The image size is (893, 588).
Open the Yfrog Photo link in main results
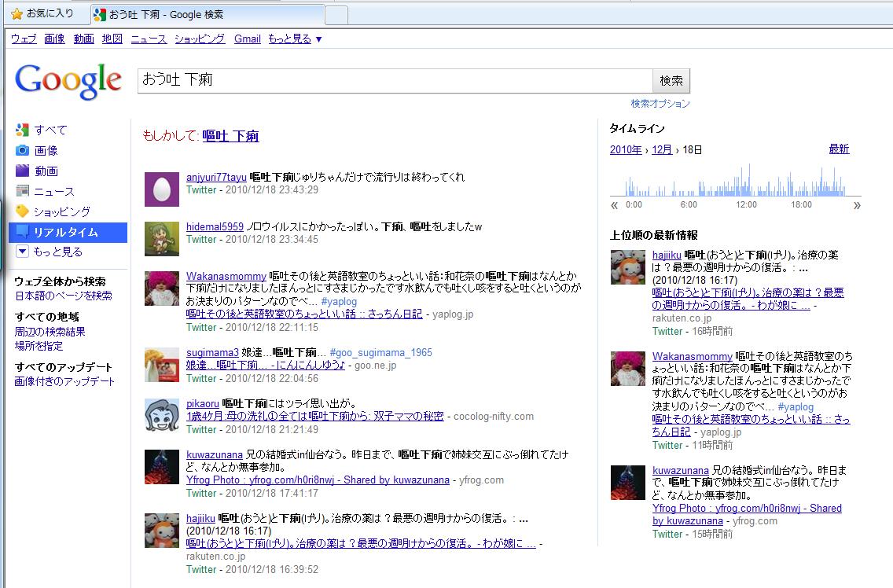(x=318, y=480)
